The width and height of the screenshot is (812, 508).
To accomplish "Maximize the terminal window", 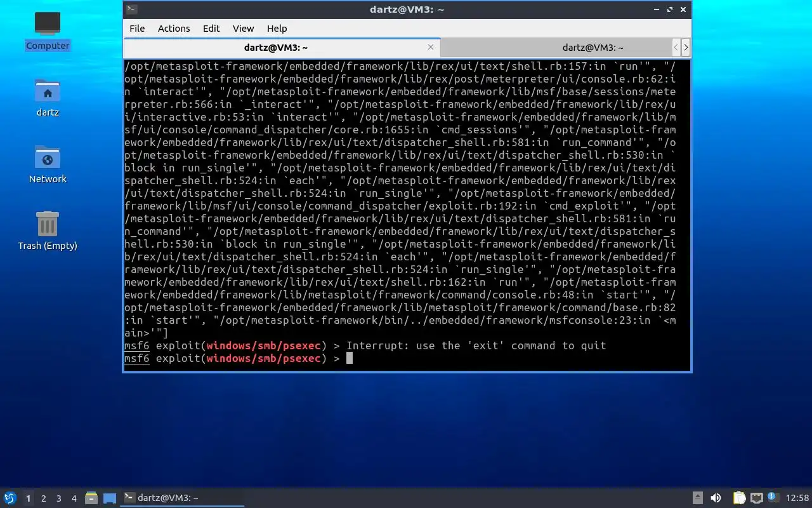I will coord(671,10).
